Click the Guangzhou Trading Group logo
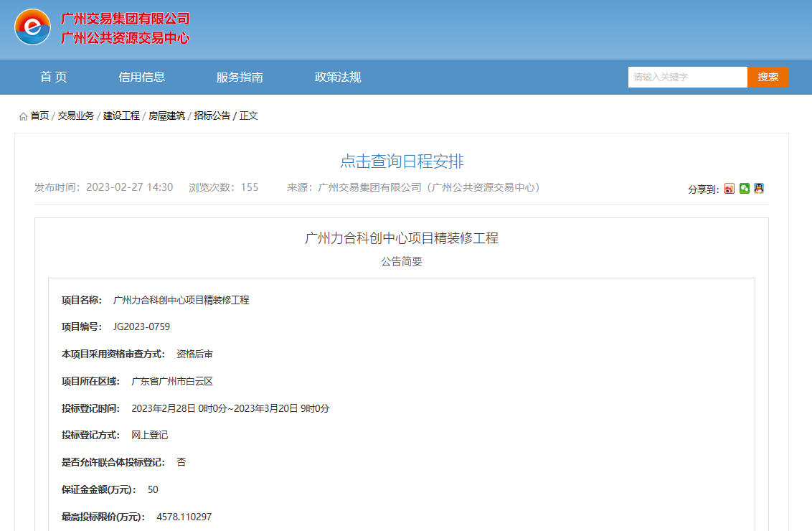The image size is (812, 531). pos(33,27)
